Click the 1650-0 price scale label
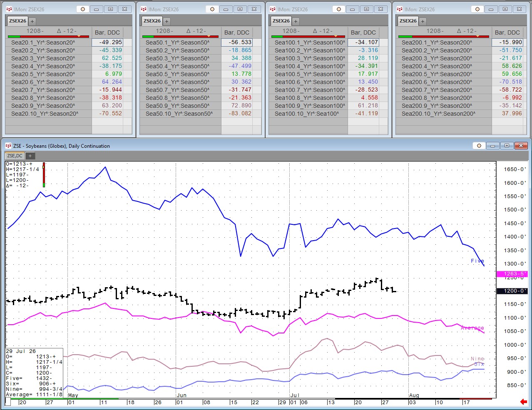This screenshot has height=410, width=532. point(515,169)
